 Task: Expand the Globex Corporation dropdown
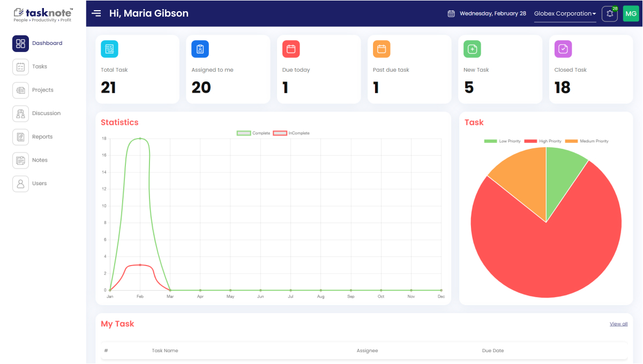[565, 14]
